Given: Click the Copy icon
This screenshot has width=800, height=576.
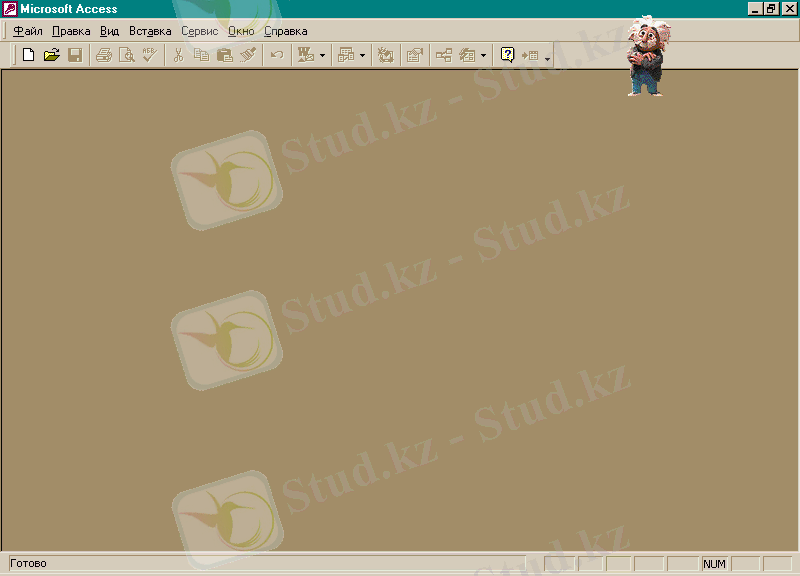Looking at the screenshot, I should tap(202, 55).
